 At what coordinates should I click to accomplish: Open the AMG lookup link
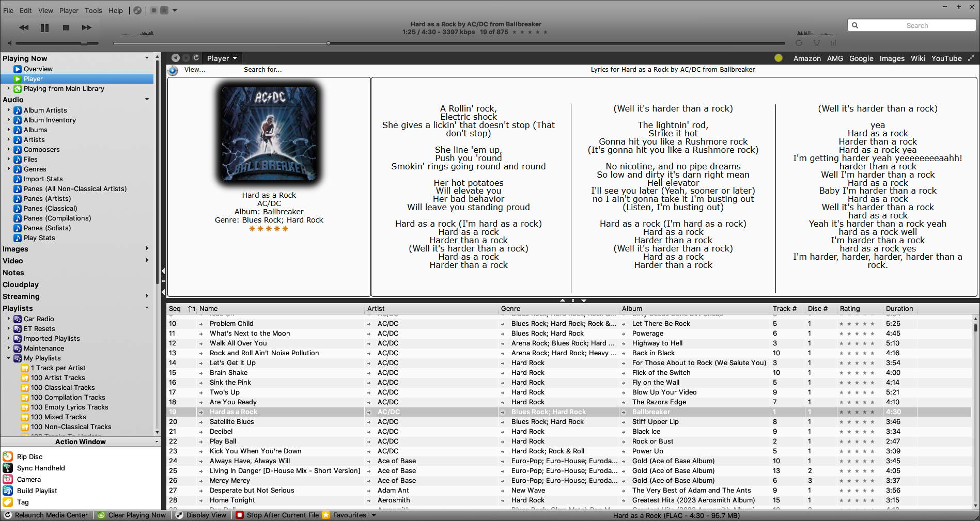835,58
